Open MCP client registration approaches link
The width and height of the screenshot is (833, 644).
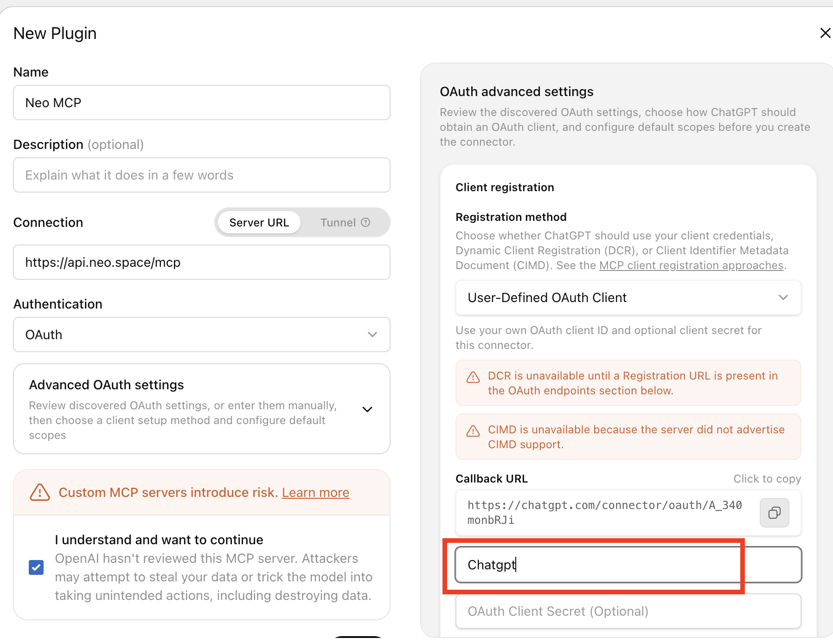click(x=691, y=265)
